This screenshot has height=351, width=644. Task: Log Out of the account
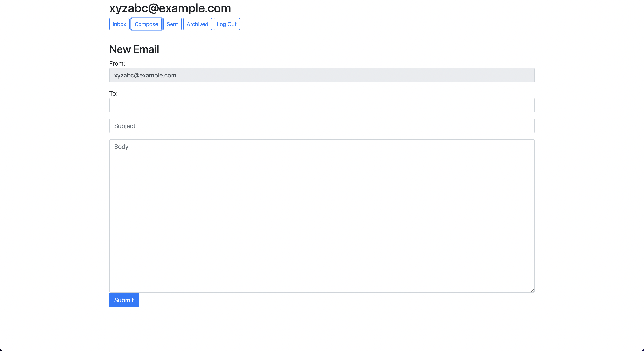(227, 24)
